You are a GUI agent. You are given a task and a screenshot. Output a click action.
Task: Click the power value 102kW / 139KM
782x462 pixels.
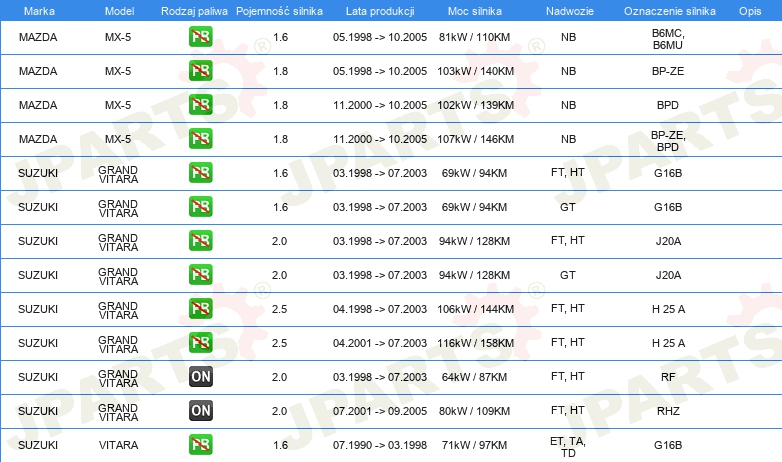(475, 105)
